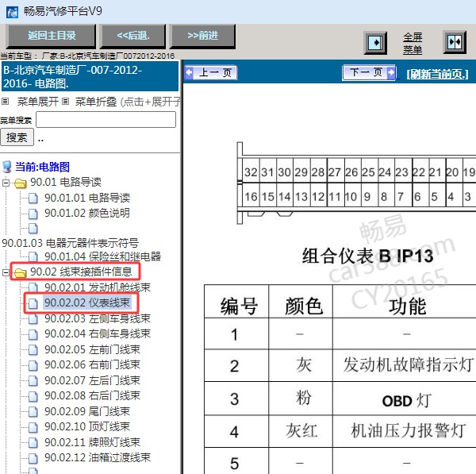Click the 畅易汽修平台V9 app icon
The image size is (476, 474).
[x=12, y=12]
